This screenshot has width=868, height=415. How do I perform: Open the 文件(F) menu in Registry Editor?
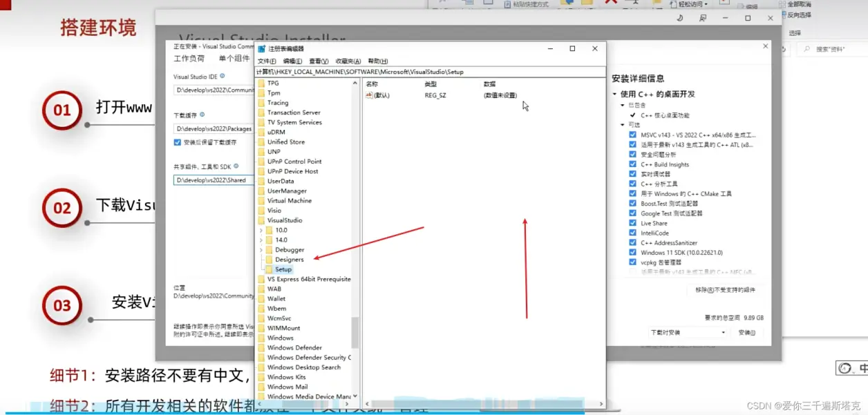click(x=267, y=61)
